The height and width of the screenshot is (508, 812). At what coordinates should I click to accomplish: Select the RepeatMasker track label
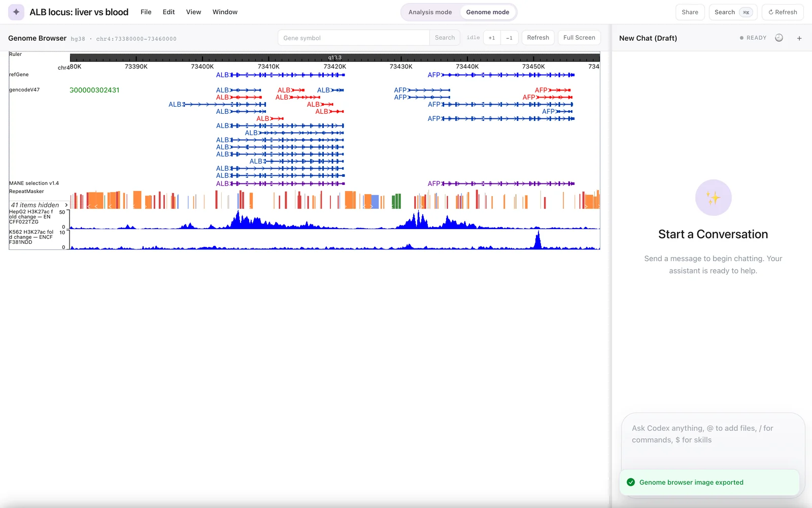click(26, 192)
